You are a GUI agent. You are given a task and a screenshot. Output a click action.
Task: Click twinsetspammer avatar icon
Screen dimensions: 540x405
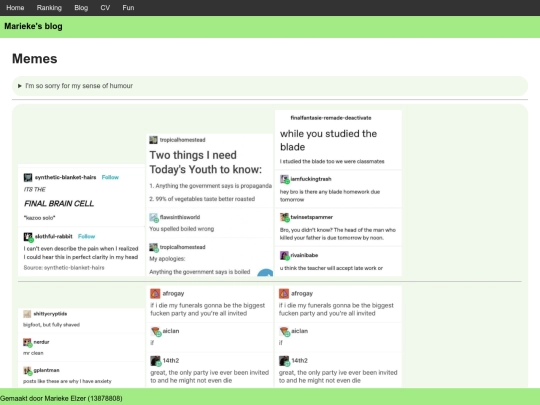point(284,217)
